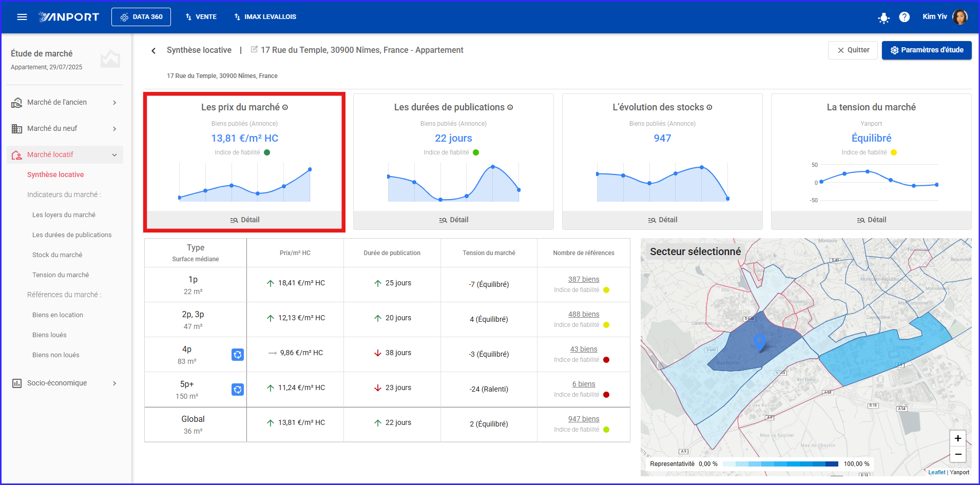Select Synthèse locative in sidebar
Viewport: 980px width, 485px height.
tap(55, 174)
